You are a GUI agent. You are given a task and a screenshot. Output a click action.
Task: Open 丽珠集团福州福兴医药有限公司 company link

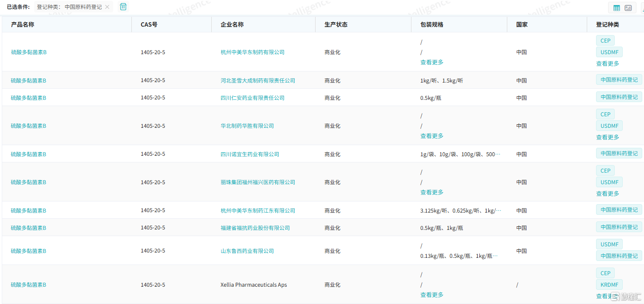[258, 182]
